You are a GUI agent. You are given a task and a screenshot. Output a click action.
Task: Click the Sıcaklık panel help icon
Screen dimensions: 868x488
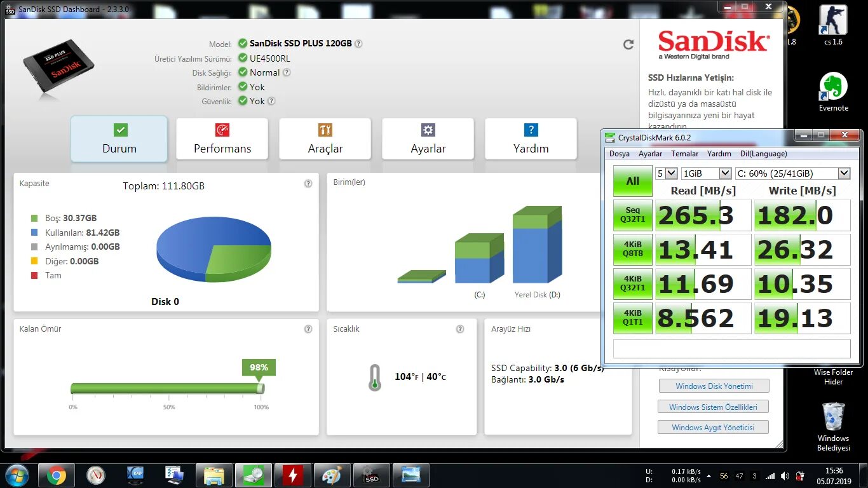[x=460, y=329]
